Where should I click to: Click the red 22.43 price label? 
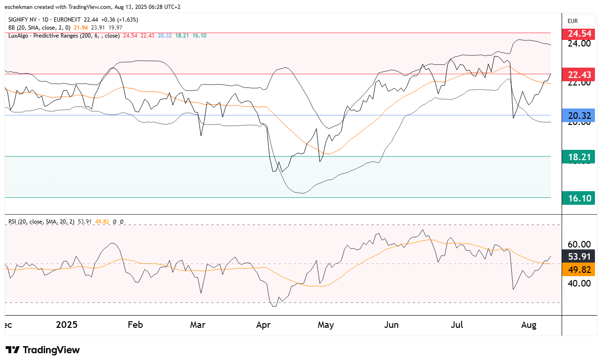(578, 75)
